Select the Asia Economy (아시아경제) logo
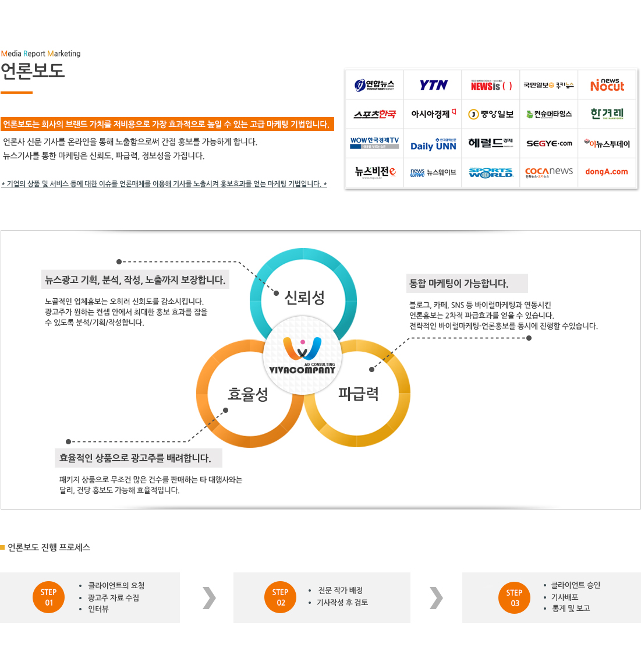 point(433,114)
